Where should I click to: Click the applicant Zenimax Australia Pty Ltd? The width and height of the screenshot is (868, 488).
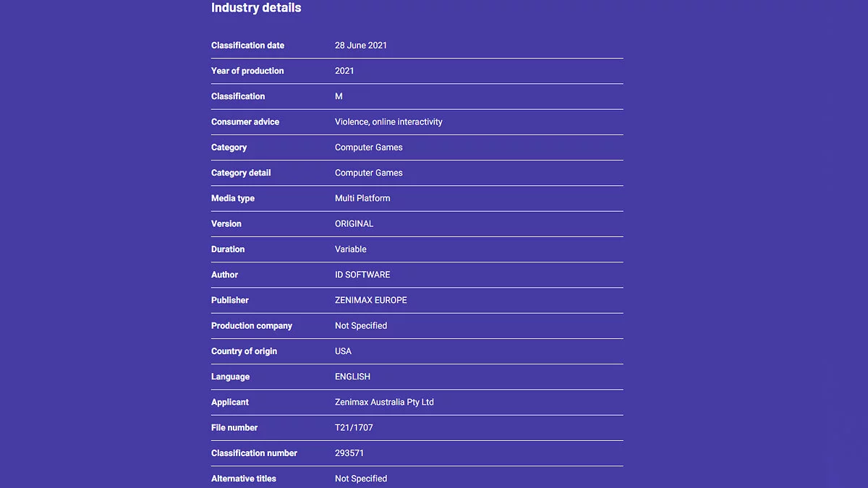click(384, 402)
